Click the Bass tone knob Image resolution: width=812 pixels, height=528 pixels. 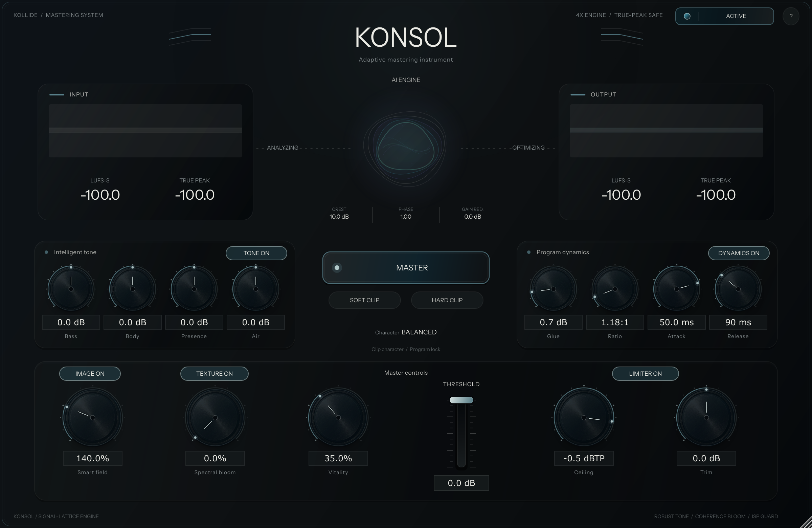(71, 289)
